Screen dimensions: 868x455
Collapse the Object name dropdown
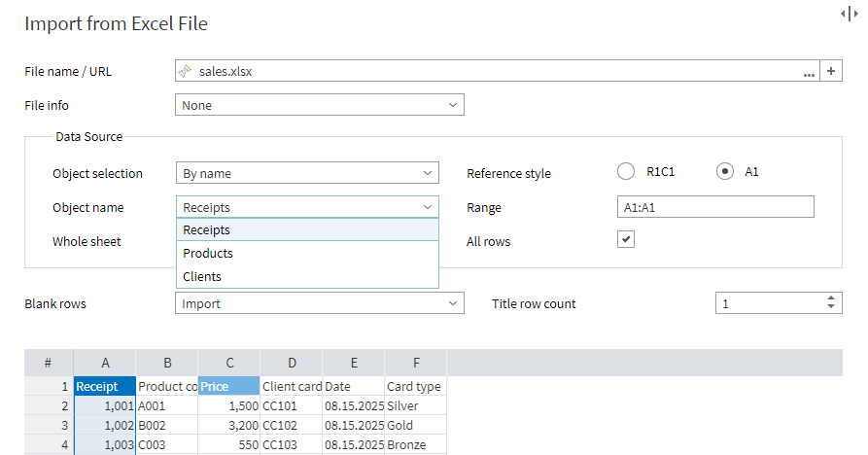point(428,207)
